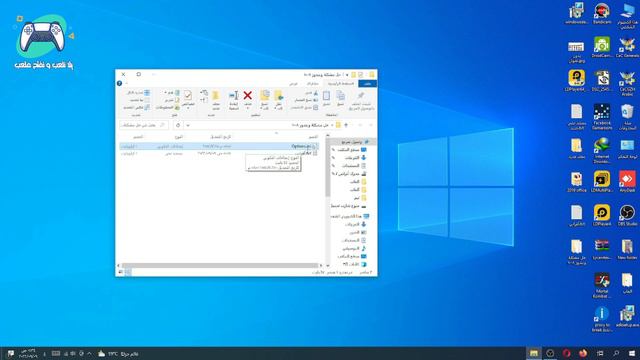Click the horizontal scrollbar of file list
This screenshot has height=360, width=640.
[221, 266]
